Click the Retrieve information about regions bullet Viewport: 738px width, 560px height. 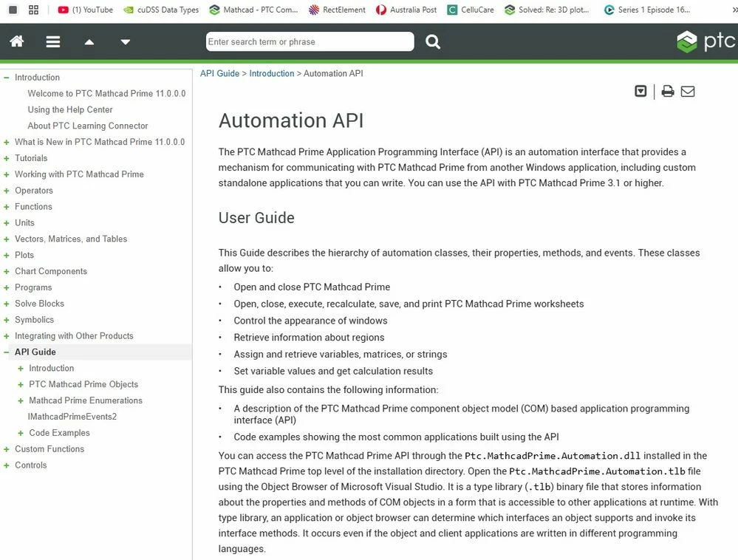click(309, 338)
